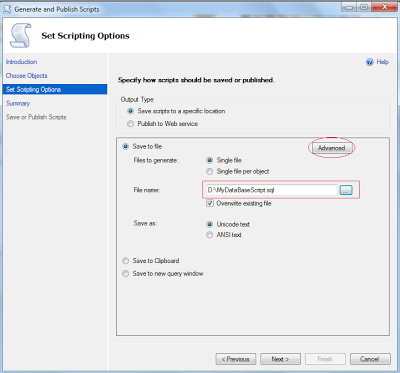Select Save to Clipboard option
The width and height of the screenshot is (400, 373).
pyautogui.click(x=126, y=261)
